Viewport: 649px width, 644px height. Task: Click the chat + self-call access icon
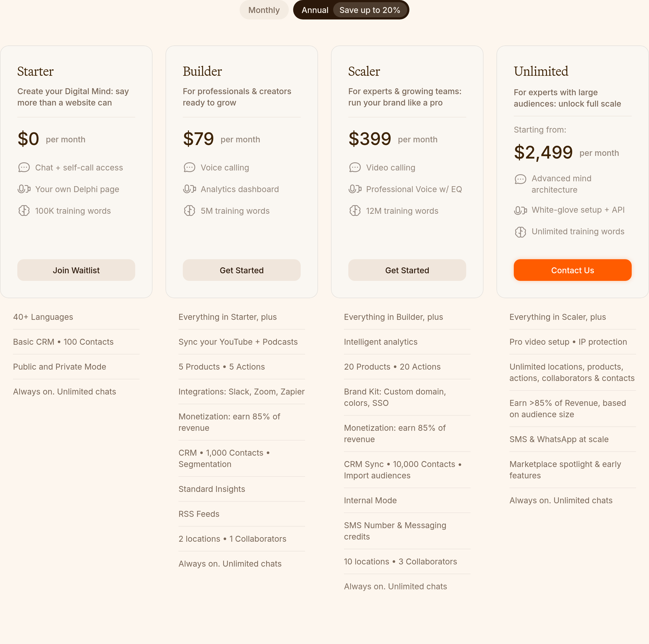pos(24,167)
